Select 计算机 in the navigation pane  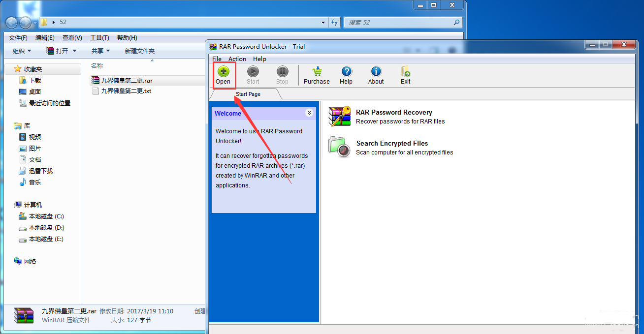click(28, 205)
